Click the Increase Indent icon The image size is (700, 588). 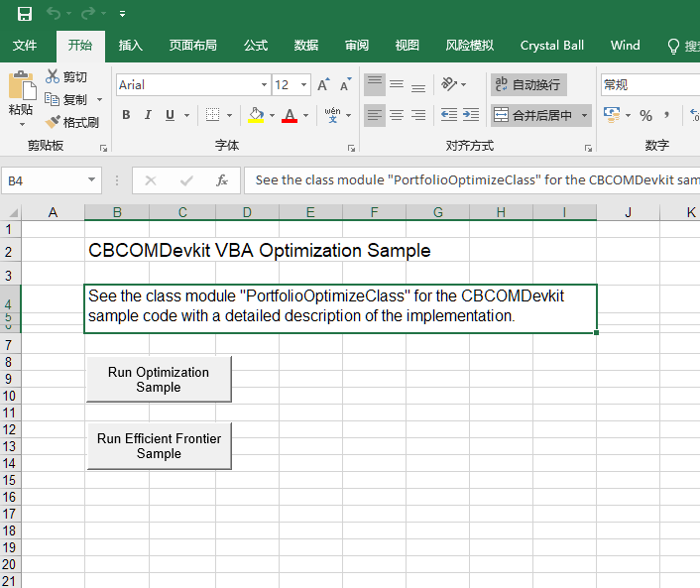471,115
